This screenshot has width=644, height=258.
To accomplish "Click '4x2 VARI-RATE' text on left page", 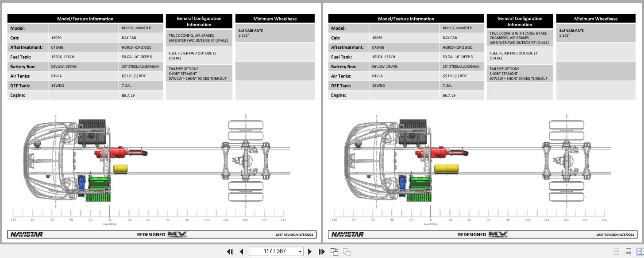I will point(250,31).
